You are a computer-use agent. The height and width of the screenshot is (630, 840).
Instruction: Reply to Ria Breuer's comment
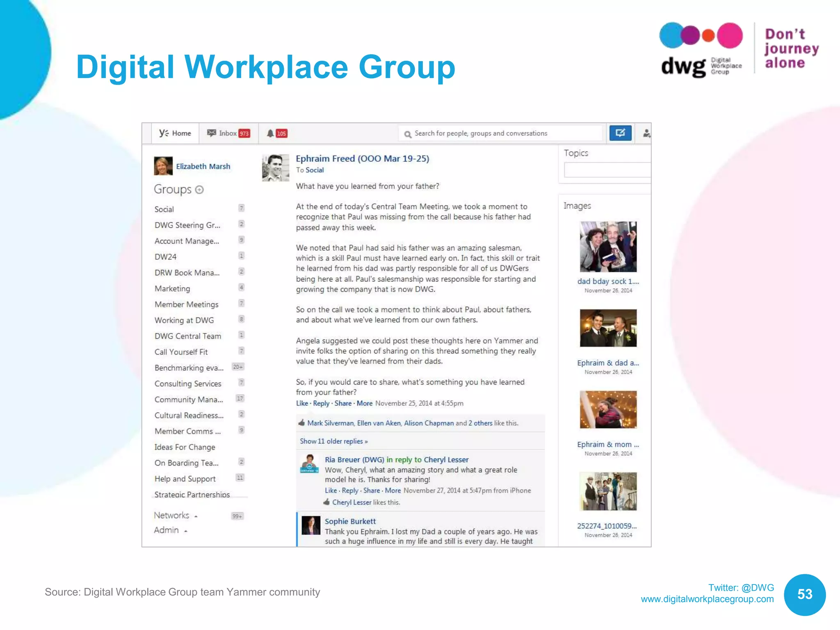point(350,491)
